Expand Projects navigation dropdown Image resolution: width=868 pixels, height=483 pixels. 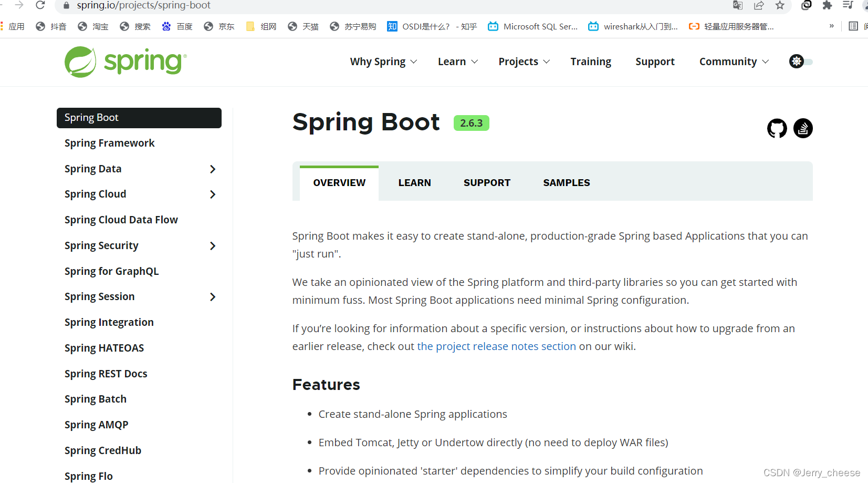click(x=524, y=61)
